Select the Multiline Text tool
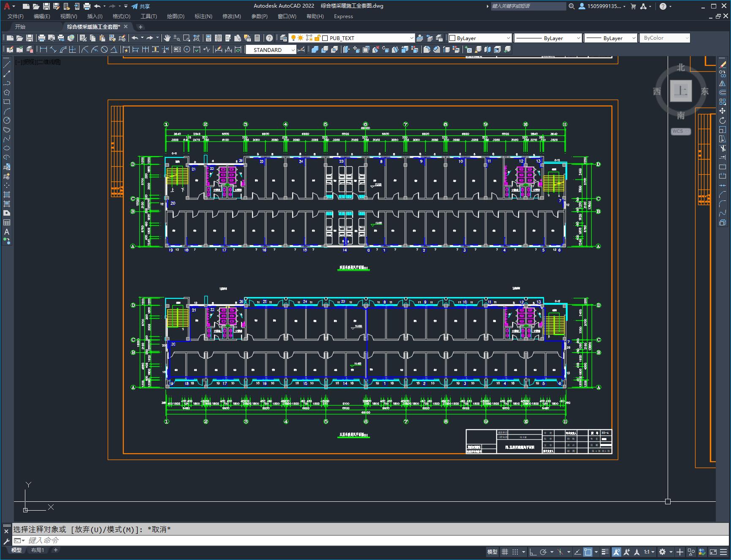Viewport: 731px width, 560px height. [x=7, y=232]
